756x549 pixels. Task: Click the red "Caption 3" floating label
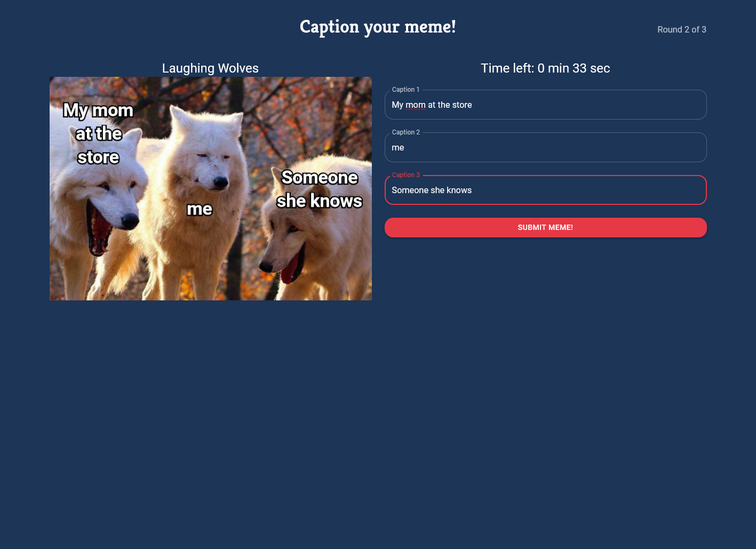coord(405,175)
